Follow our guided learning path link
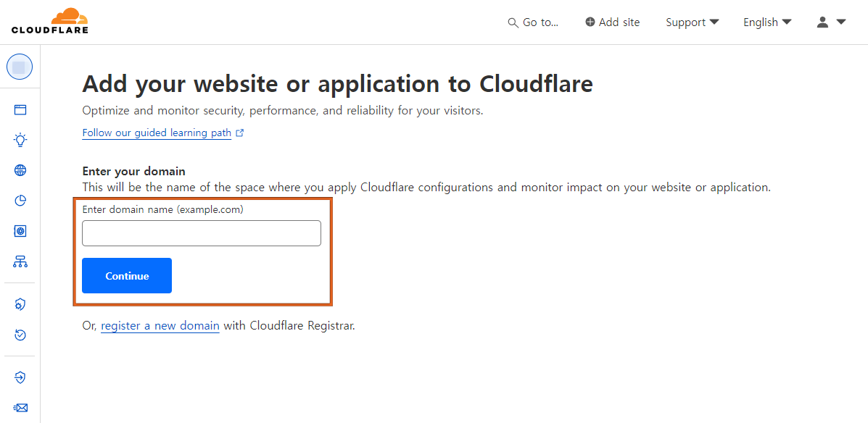Viewport: 868px width, 423px height. (157, 133)
